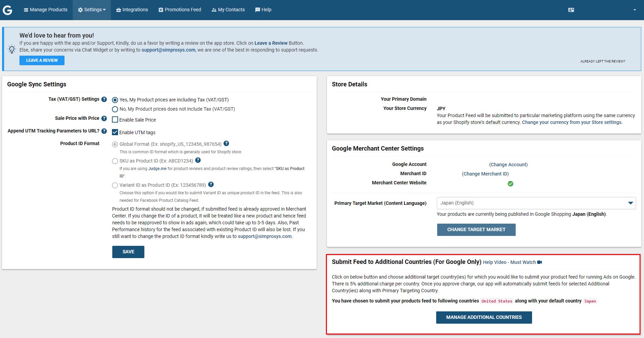Viewport: 644px width, 338px height.
Task: Click the Leave a Review button
Action: click(42, 60)
